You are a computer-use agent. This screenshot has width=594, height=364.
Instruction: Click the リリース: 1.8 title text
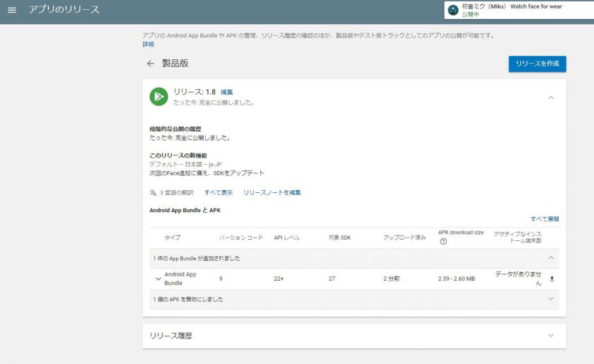tap(194, 92)
